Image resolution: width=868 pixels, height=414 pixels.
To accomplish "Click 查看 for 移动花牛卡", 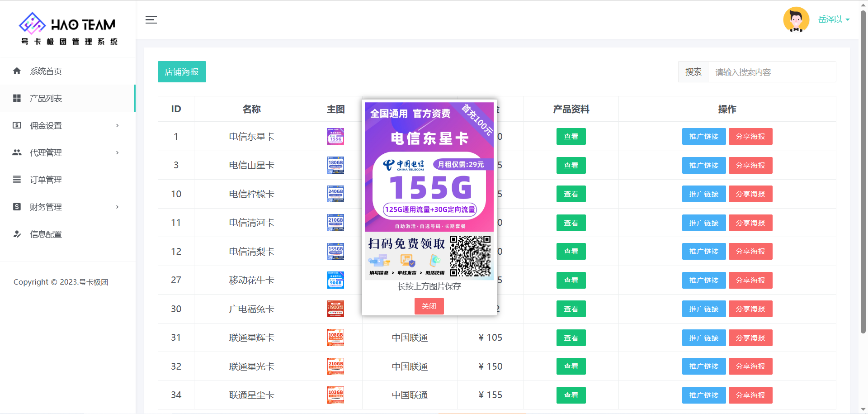I will click(571, 280).
